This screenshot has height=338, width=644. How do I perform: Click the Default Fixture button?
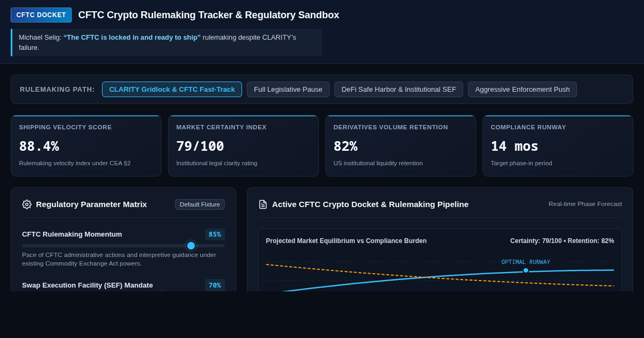[200, 204]
